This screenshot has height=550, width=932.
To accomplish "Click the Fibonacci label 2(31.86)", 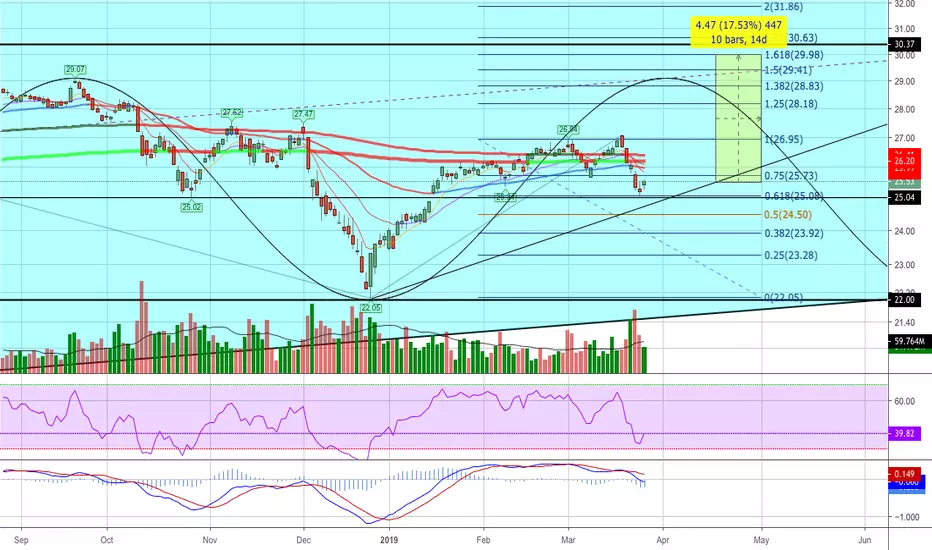I will 783,7.
